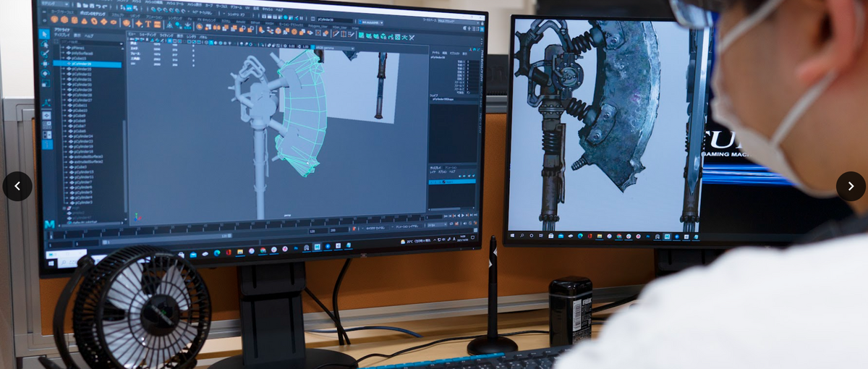Click the Undo icon in status line
The width and height of the screenshot is (868, 369).
[x=98, y=7]
